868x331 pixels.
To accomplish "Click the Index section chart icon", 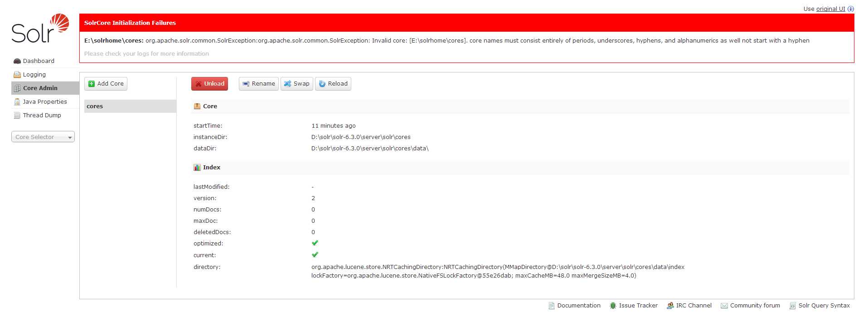I will 197,168.
